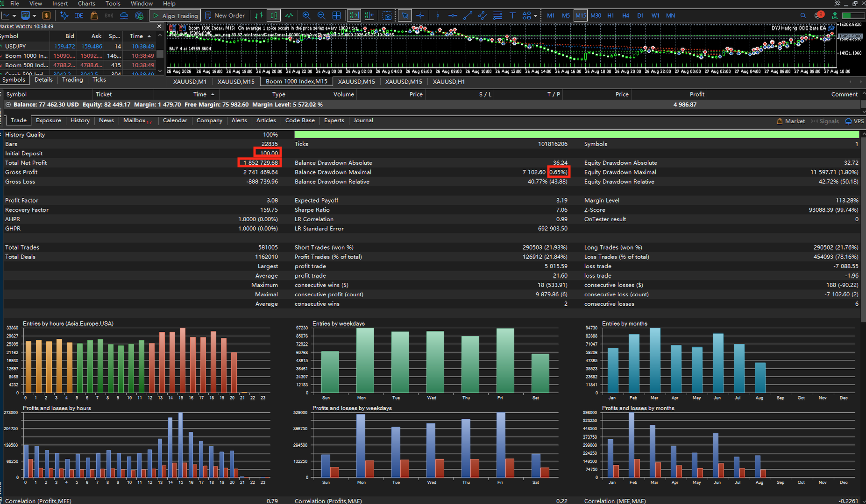Sort Market Watch by Time column

141,36
